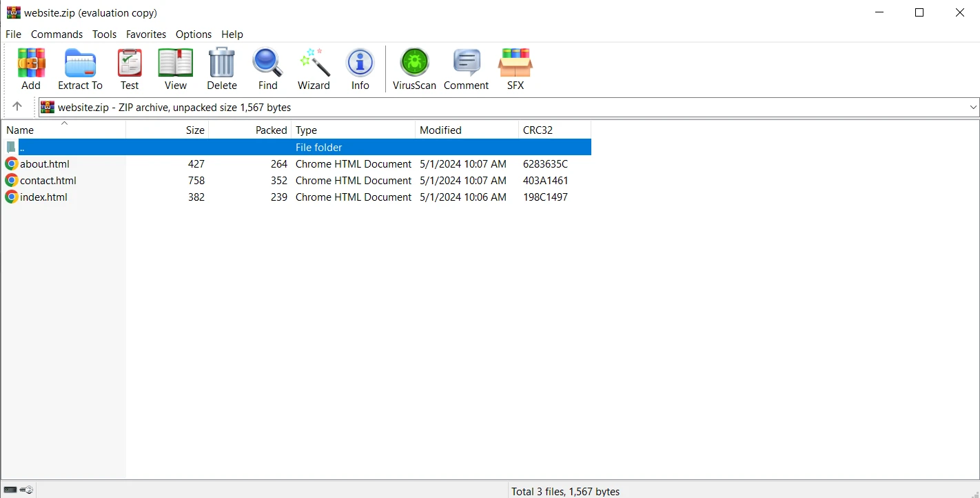
Task: Select contact.html in the file list
Action: point(48,181)
